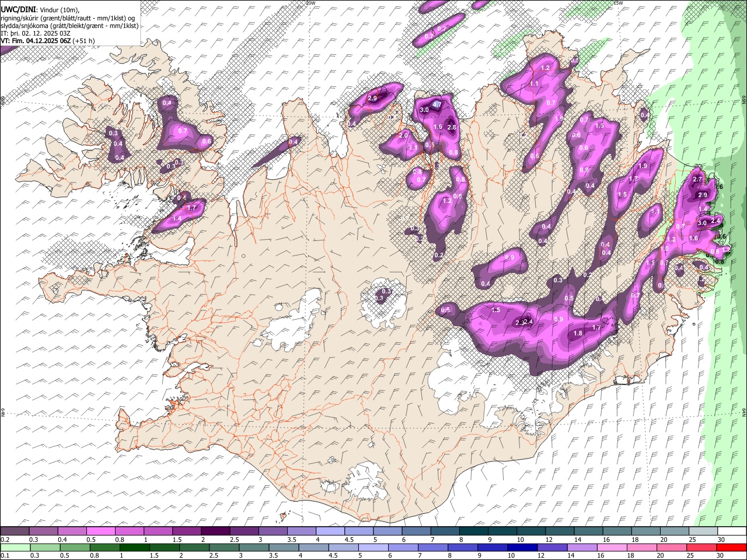Click the '30' label on the rain scale
Viewport: 747px width, 560px height.
point(719,556)
